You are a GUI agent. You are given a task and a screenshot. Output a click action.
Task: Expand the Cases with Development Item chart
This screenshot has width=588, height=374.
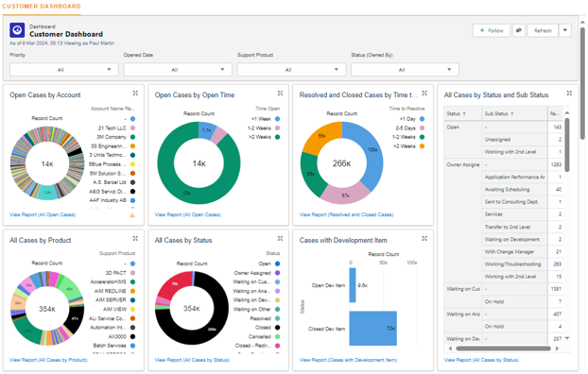click(x=424, y=238)
